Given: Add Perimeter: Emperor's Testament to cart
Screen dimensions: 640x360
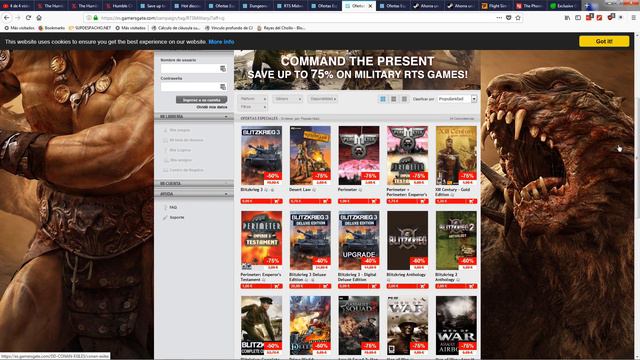Looking at the screenshot, I should (276, 286).
